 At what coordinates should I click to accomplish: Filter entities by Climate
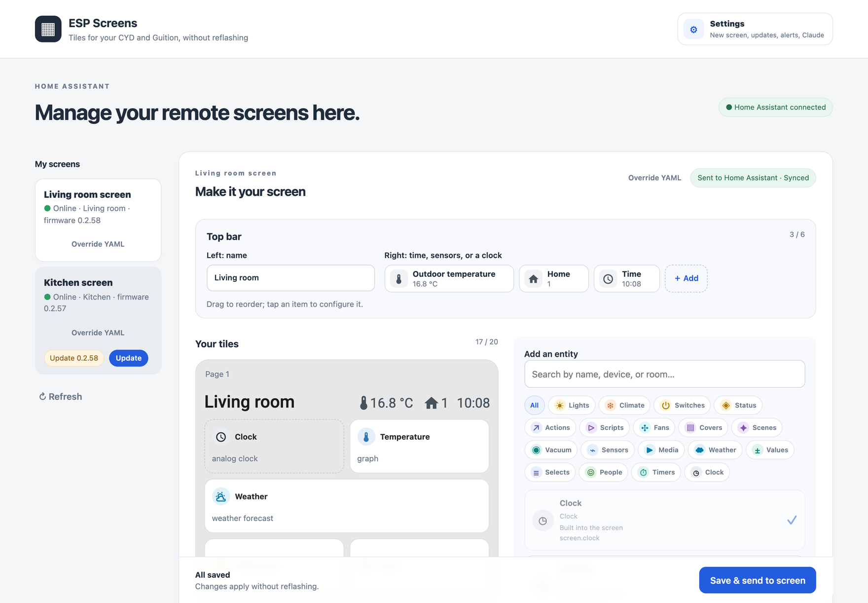(624, 405)
